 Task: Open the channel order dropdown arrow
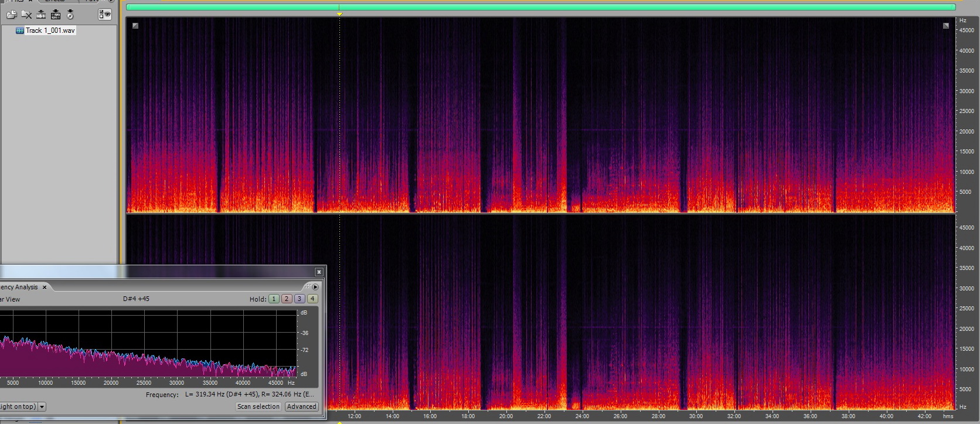click(x=42, y=406)
